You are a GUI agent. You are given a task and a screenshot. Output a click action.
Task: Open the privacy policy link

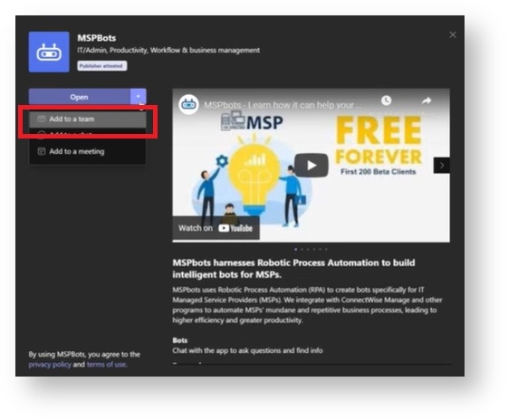point(50,365)
